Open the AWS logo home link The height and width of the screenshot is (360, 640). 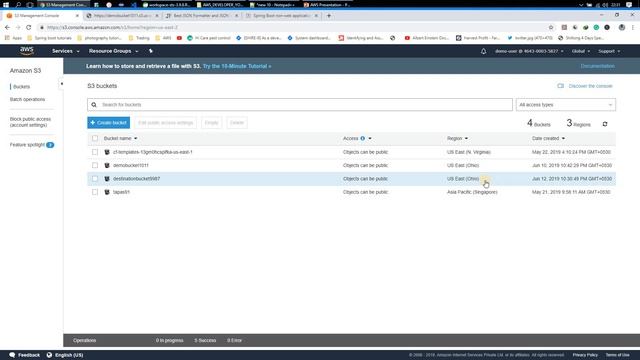pos(27,51)
